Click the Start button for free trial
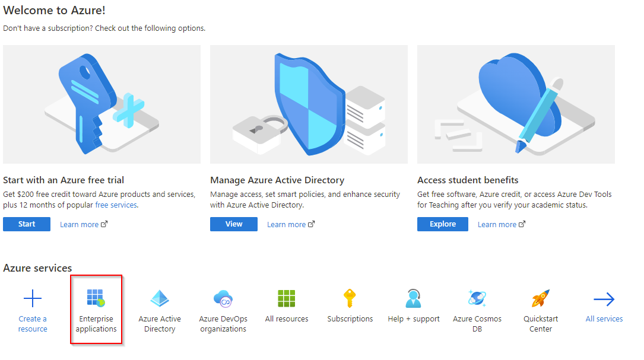Screen dimensions: 644x360 (26, 224)
